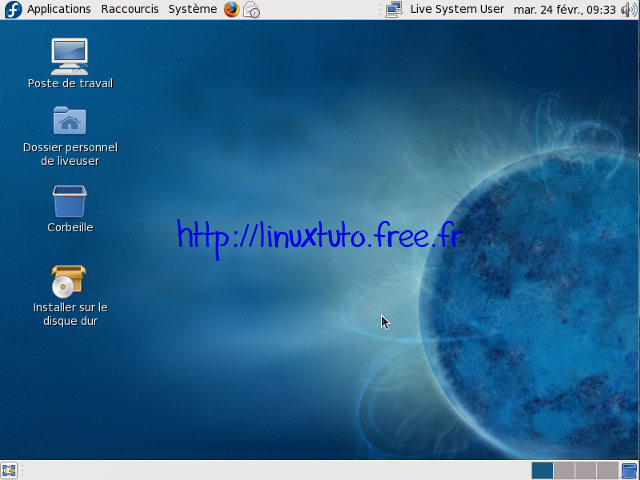Open the Applications menu
The height and width of the screenshot is (480, 640).
[x=59, y=9]
